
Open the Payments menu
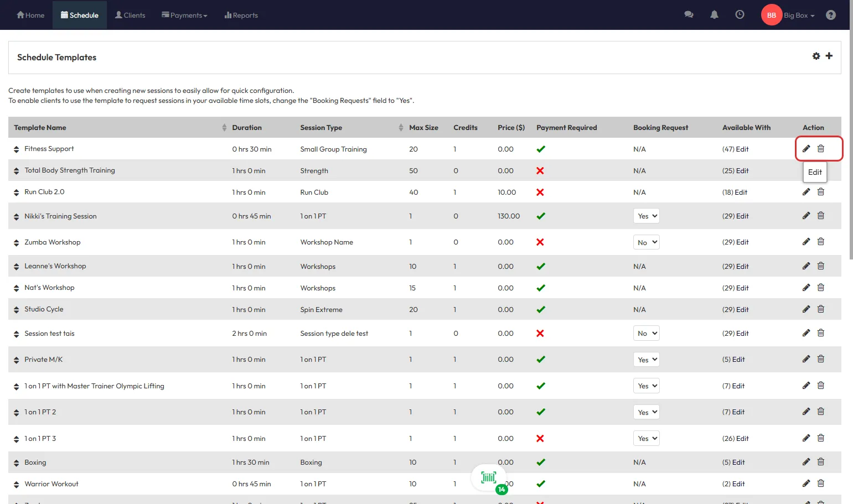coord(184,15)
